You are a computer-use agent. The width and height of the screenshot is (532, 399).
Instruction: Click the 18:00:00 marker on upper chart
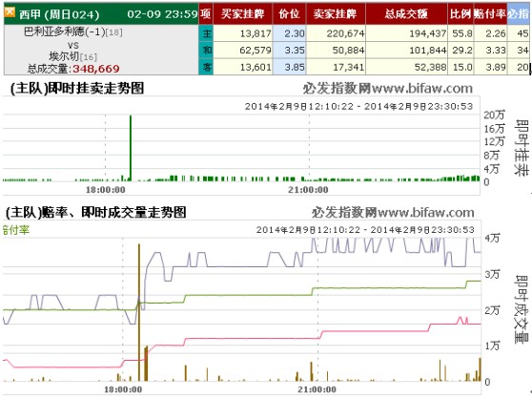click(x=105, y=190)
